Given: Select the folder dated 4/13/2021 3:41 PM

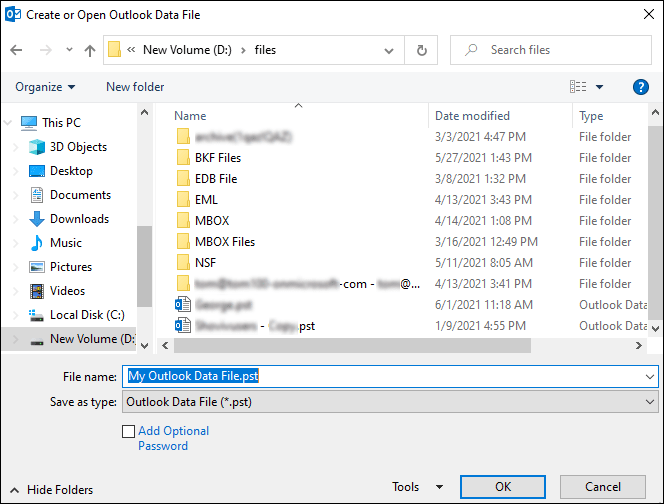Looking at the screenshot, I should (x=307, y=284).
